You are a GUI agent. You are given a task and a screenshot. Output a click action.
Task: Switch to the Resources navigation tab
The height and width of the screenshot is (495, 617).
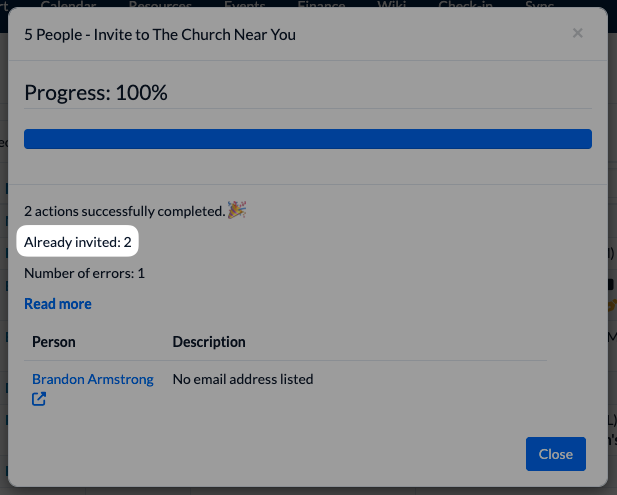(x=160, y=5)
